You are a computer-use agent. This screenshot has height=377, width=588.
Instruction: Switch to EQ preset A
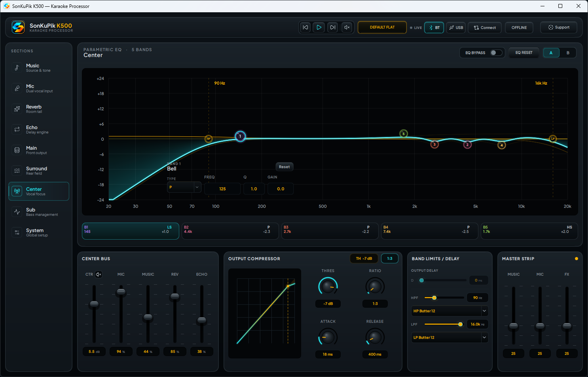pyautogui.click(x=551, y=53)
